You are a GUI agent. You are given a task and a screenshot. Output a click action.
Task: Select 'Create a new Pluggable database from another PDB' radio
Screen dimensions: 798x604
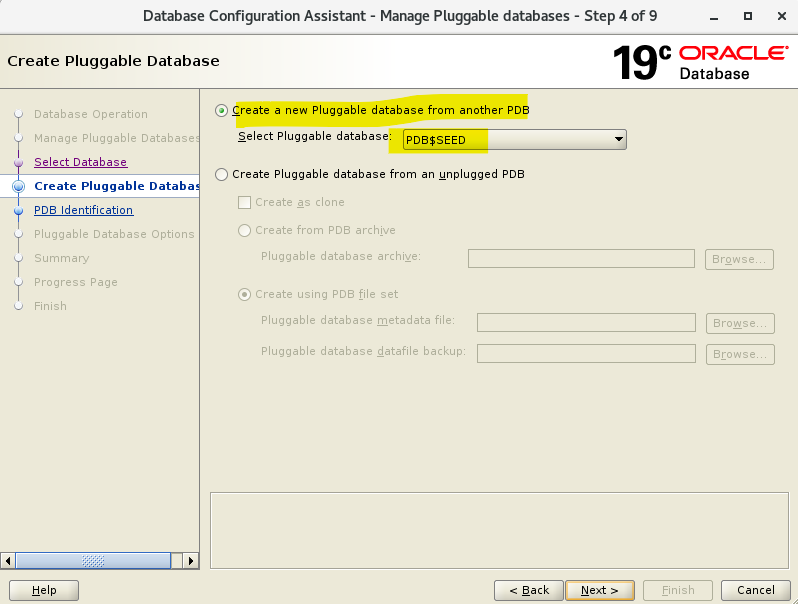pyautogui.click(x=221, y=110)
